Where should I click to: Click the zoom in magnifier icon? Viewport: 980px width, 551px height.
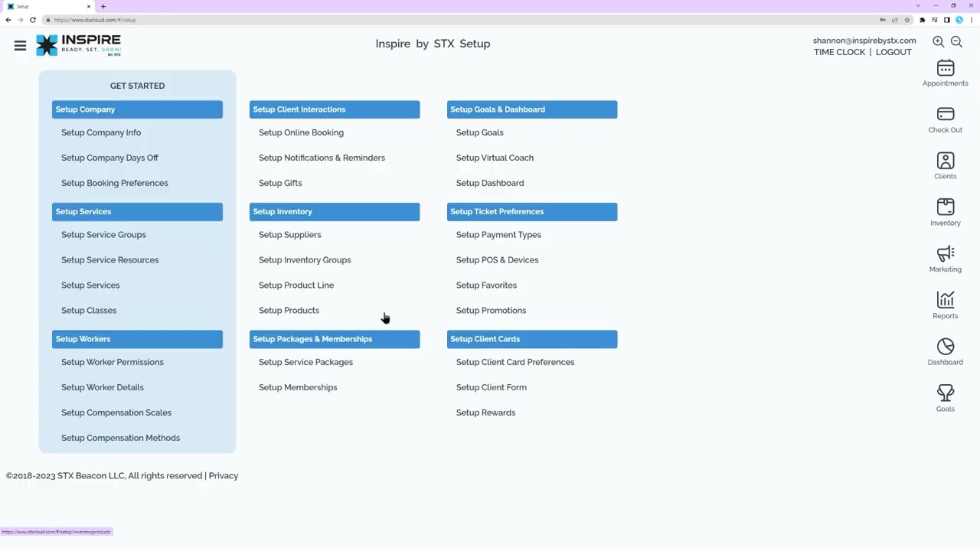tap(938, 42)
